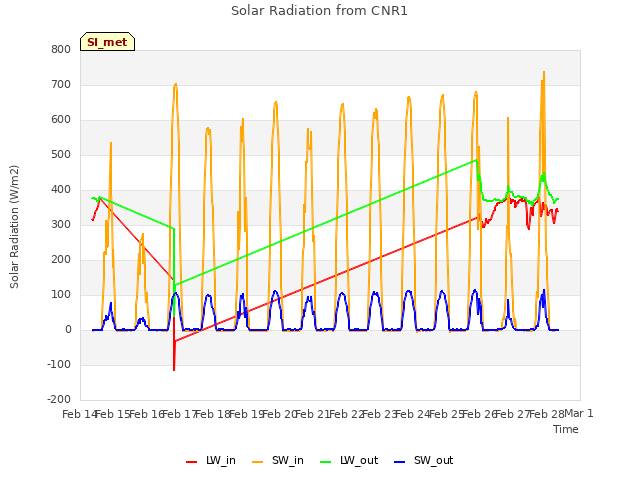This screenshot has height=480, width=640.
Task: Click the 800 y-axis tick value
Action: click(61, 49)
